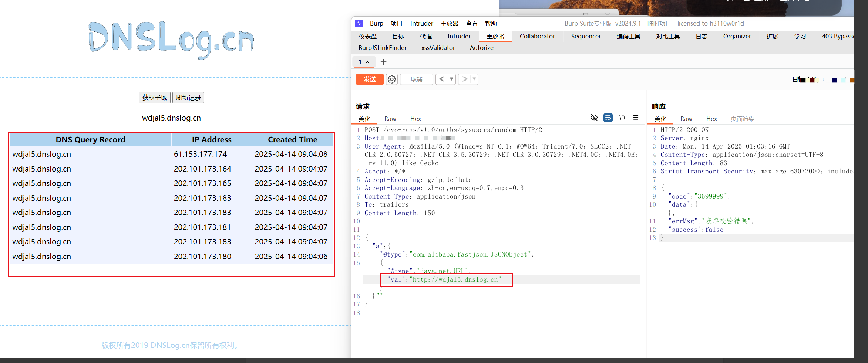Viewport: 868px width, 363px height.
Task: Expand the forward history dropdown arrow
Action: point(474,79)
